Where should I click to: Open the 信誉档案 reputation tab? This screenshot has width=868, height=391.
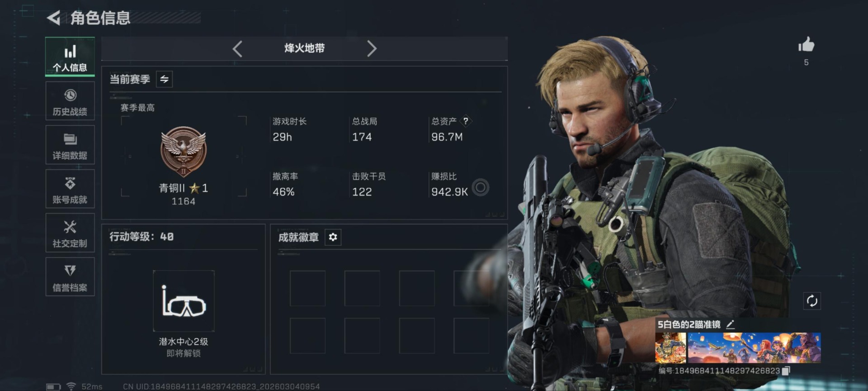point(70,277)
